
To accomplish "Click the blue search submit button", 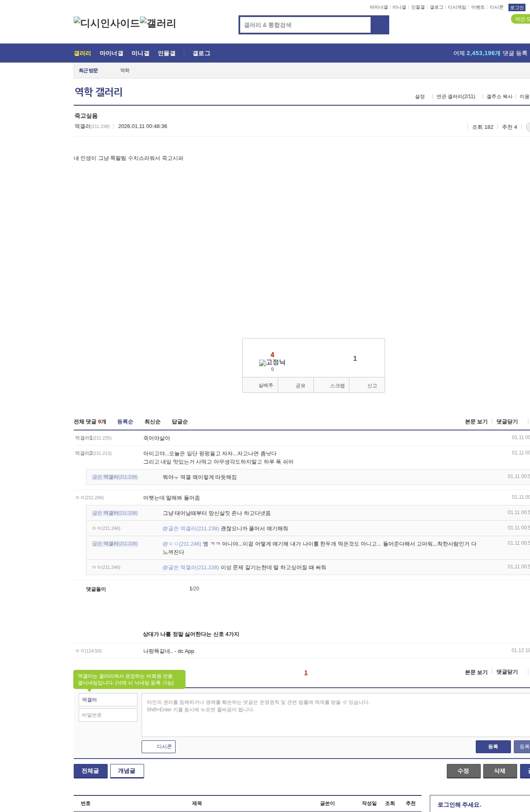I will click(x=380, y=25).
